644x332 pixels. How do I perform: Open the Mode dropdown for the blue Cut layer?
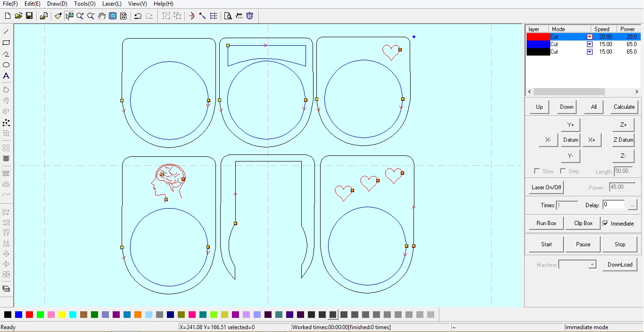(x=589, y=44)
